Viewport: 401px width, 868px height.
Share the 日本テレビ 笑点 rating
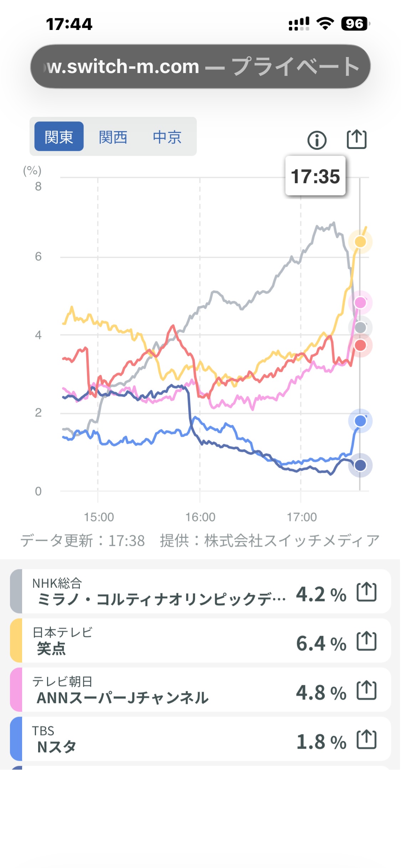click(x=366, y=641)
